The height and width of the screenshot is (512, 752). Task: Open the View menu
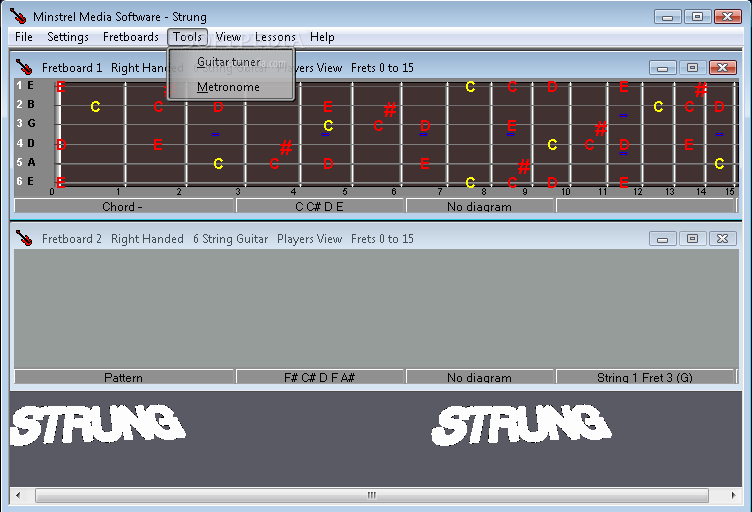[228, 37]
